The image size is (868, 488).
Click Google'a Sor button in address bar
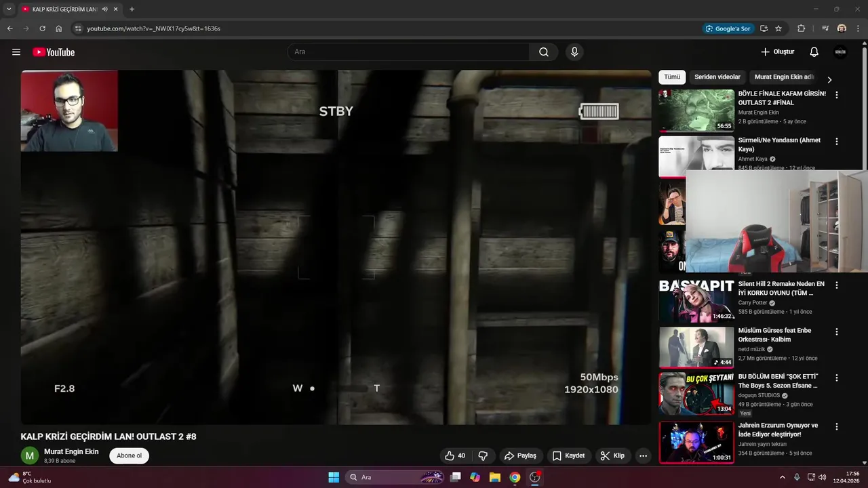728,28
